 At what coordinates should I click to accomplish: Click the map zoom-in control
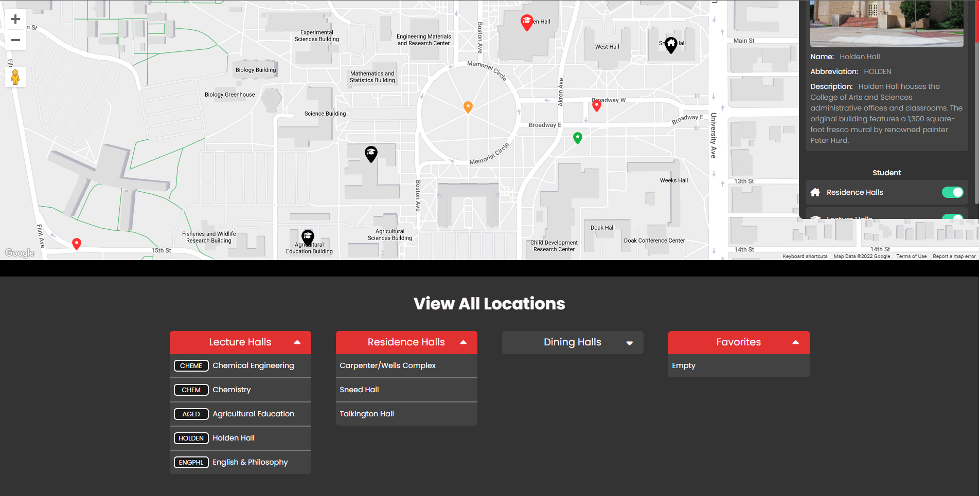[x=15, y=19]
